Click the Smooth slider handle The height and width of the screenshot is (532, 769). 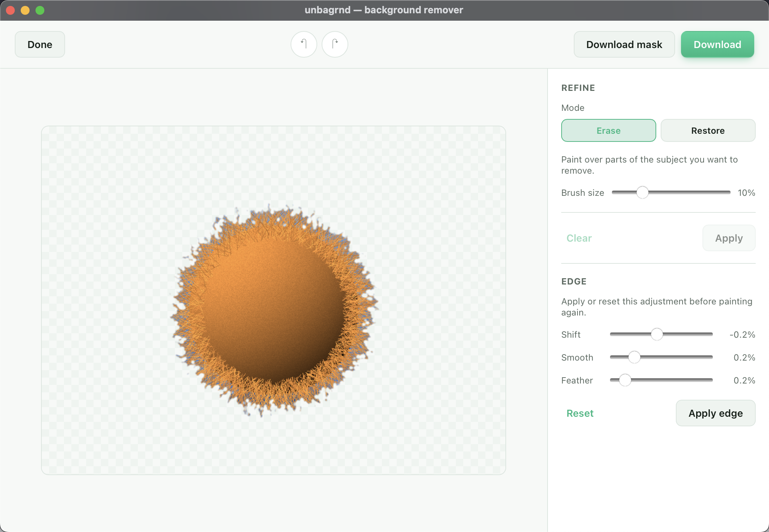pyautogui.click(x=634, y=357)
